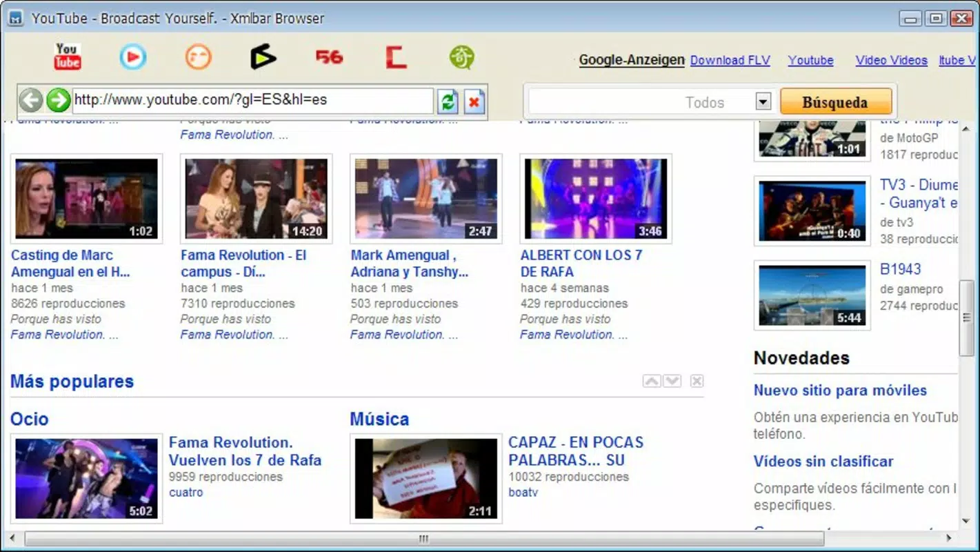
Task: Go back with the grey arrow button
Action: tap(30, 101)
